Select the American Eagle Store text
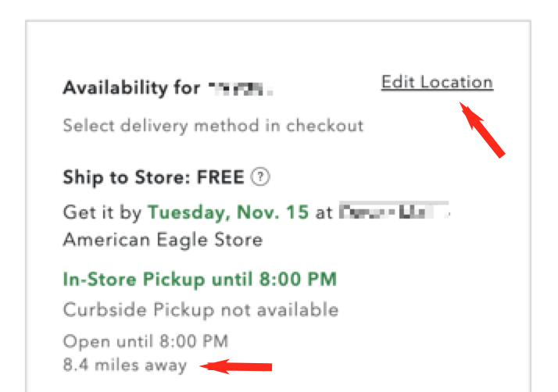The height and width of the screenshot is (392, 558). coord(163,240)
